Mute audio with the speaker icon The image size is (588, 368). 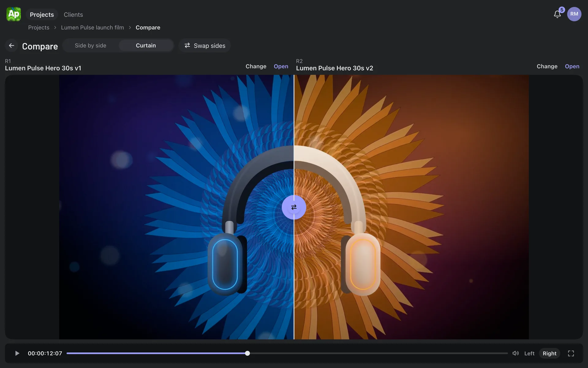(515, 353)
